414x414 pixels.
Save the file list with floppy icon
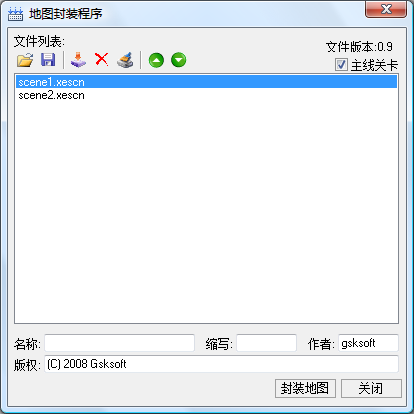(48, 60)
